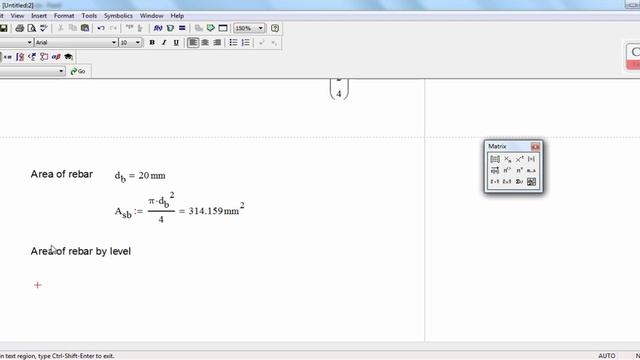Click the green tag icon in standard toolbar
This screenshot has height=360, width=640.
(211, 28)
